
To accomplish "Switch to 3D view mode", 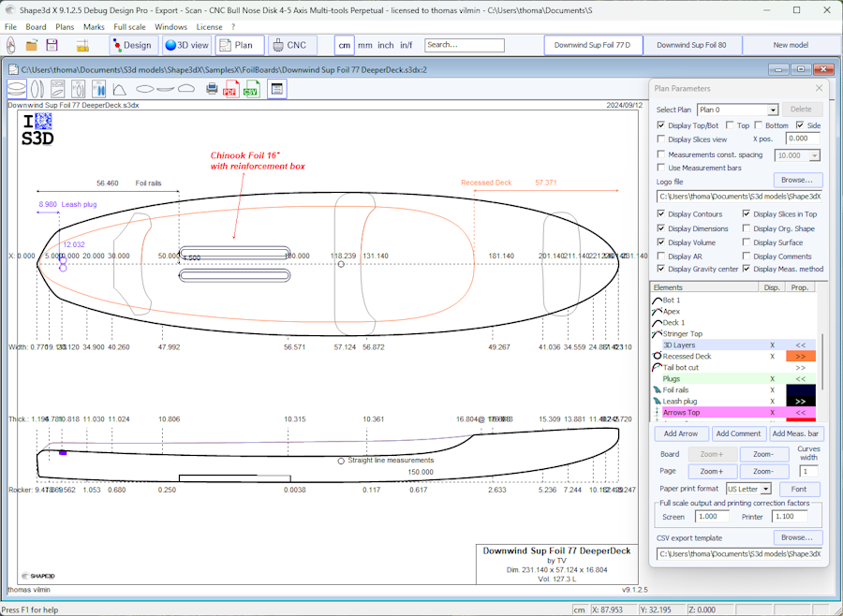I will (186, 45).
